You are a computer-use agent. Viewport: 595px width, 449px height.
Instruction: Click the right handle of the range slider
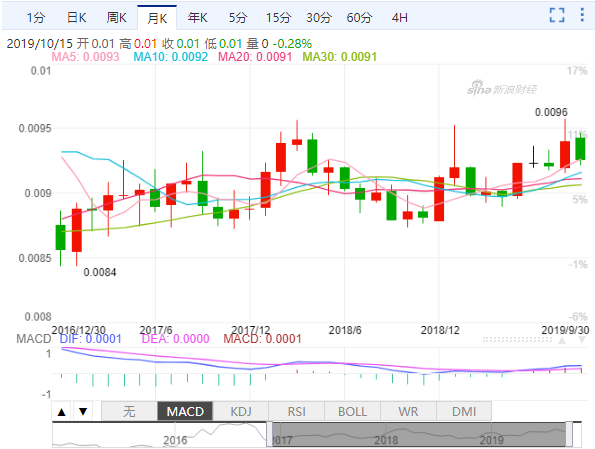tap(569, 434)
